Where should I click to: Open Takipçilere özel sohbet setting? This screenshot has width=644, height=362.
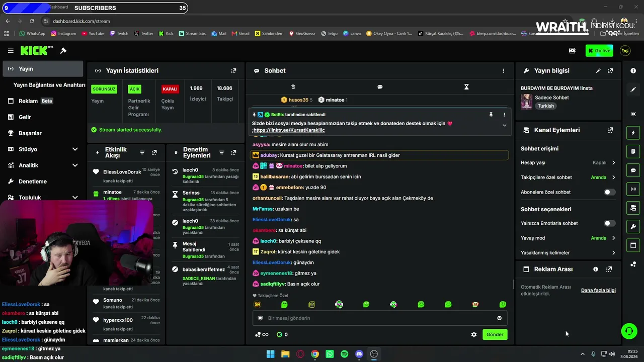click(568, 177)
